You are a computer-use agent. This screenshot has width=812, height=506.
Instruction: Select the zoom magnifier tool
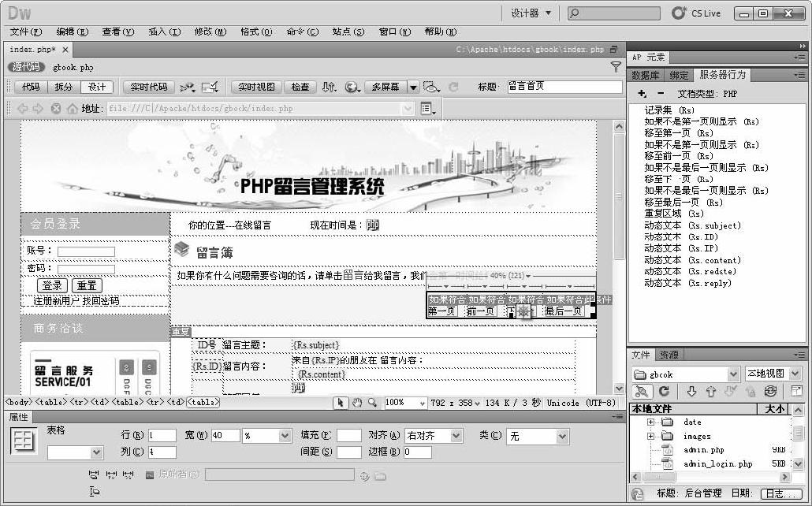pos(372,403)
